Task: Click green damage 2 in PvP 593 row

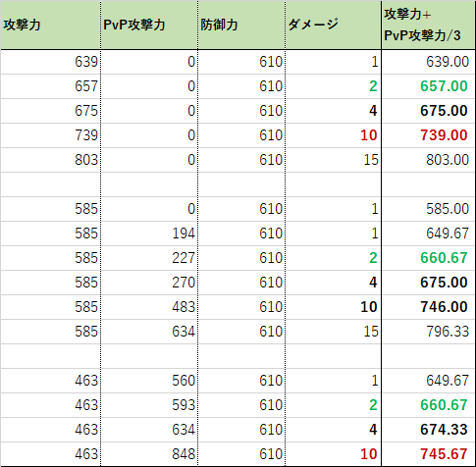Action: pos(333,405)
